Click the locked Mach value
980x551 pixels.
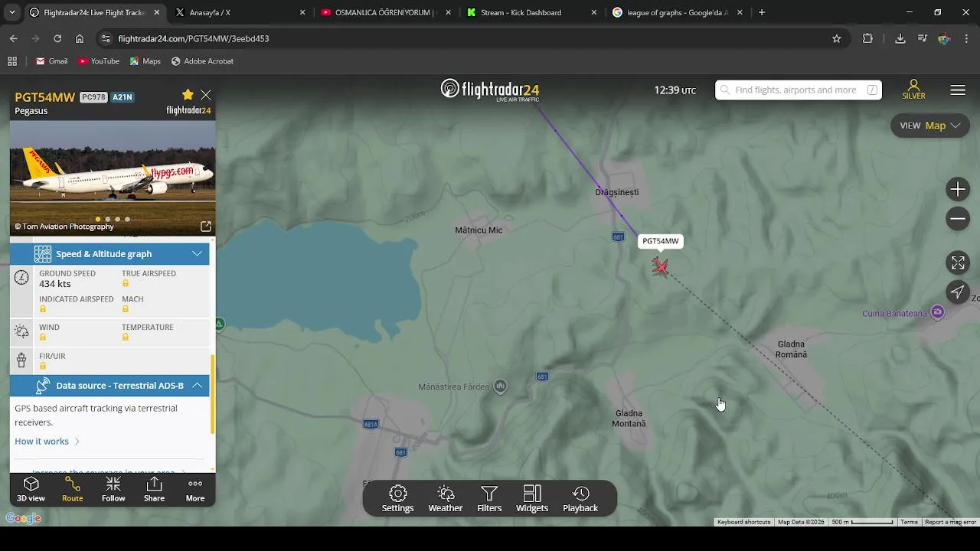pyautogui.click(x=126, y=309)
